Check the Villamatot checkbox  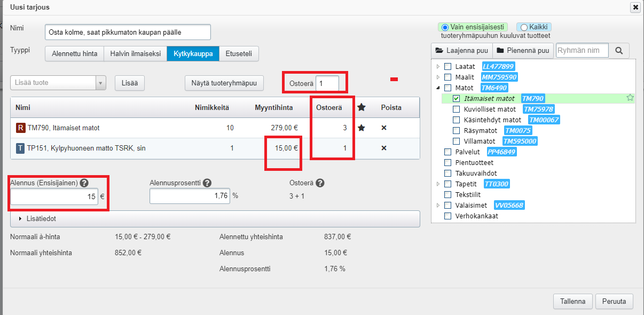coord(456,141)
